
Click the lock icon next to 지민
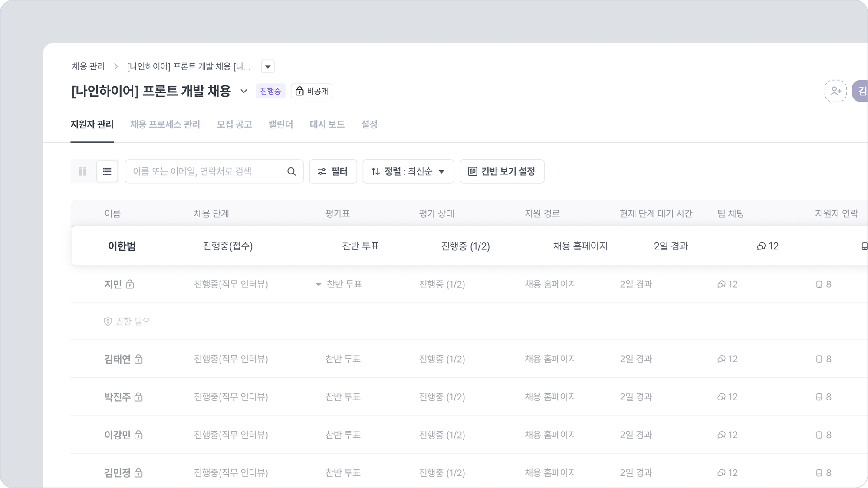coord(130,284)
